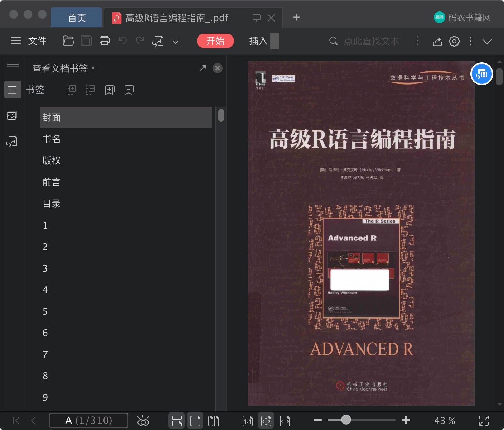504x430 pixels.
Task: Select the 开始 ribbon tab
Action: coord(215,41)
